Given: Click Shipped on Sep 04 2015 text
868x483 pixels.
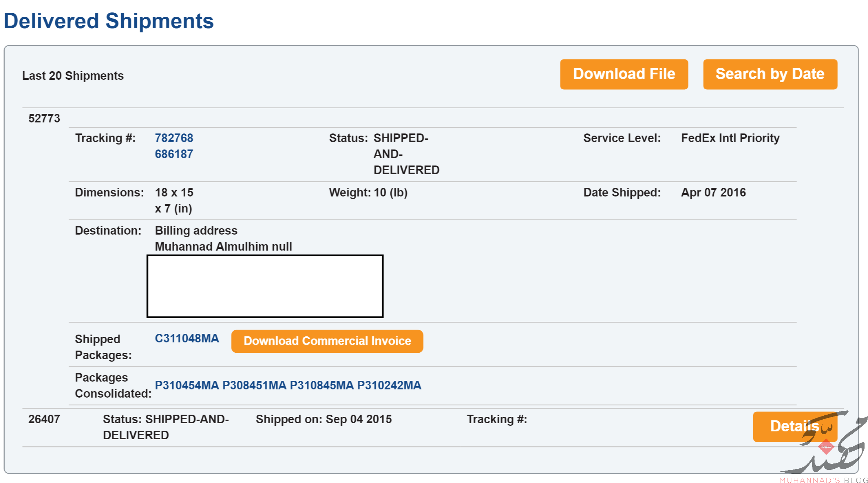Looking at the screenshot, I should pyautogui.click(x=324, y=419).
